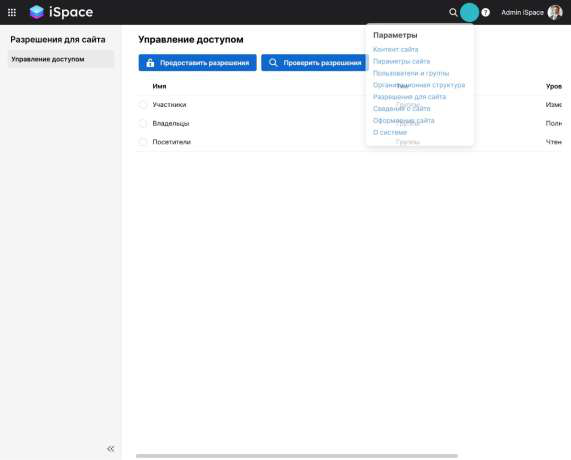
Task: Select the Участники row radio button
Action: [x=143, y=105]
